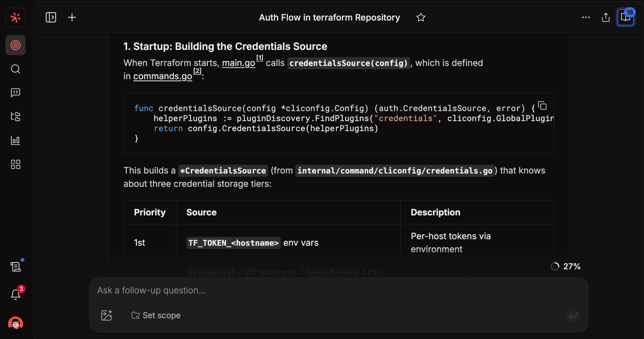Open the code chat icon in sidebar
Screen dimensions: 644x339
point(15,93)
